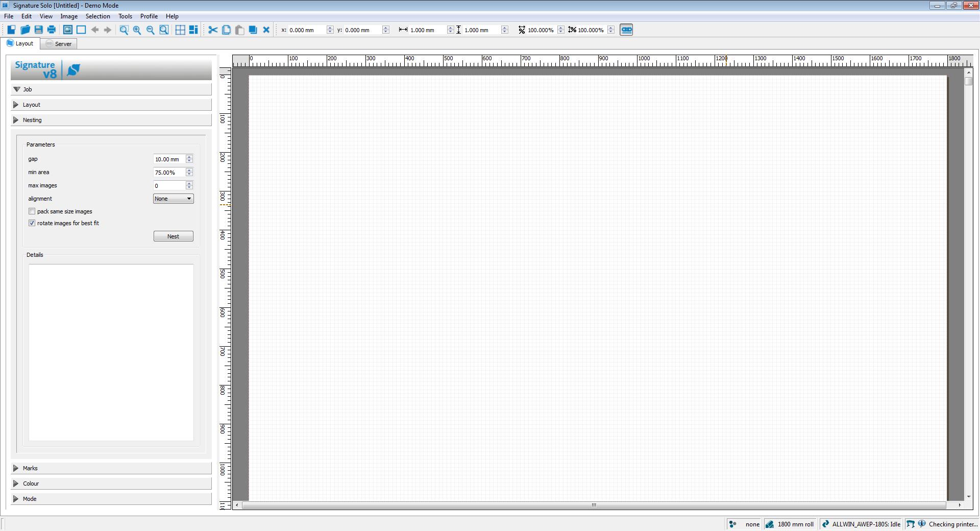Open the File menu

[x=9, y=16]
